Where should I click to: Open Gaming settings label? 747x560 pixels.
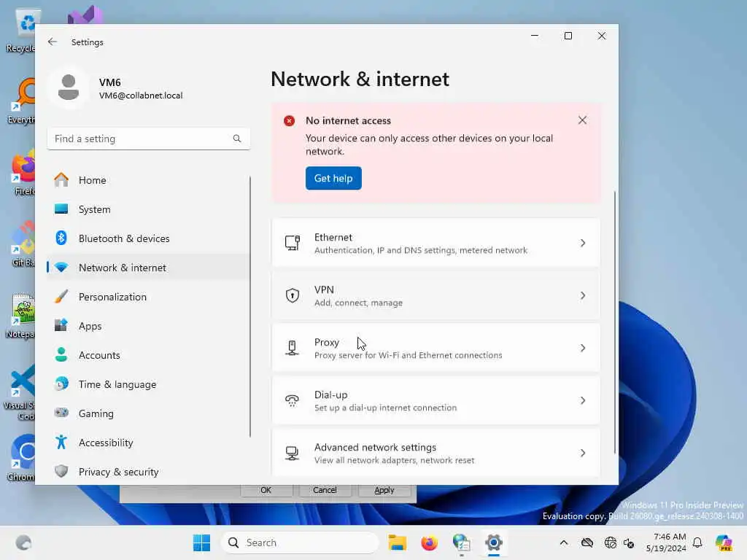click(96, 413)
